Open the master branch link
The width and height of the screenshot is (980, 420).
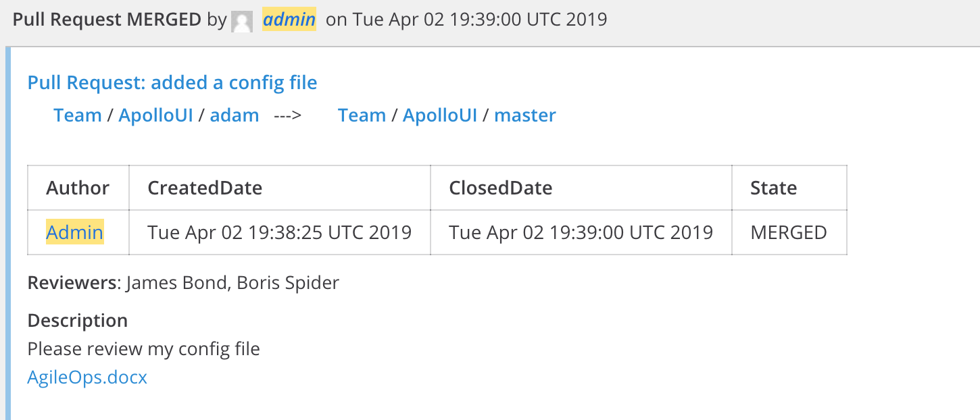pos(525,115)
